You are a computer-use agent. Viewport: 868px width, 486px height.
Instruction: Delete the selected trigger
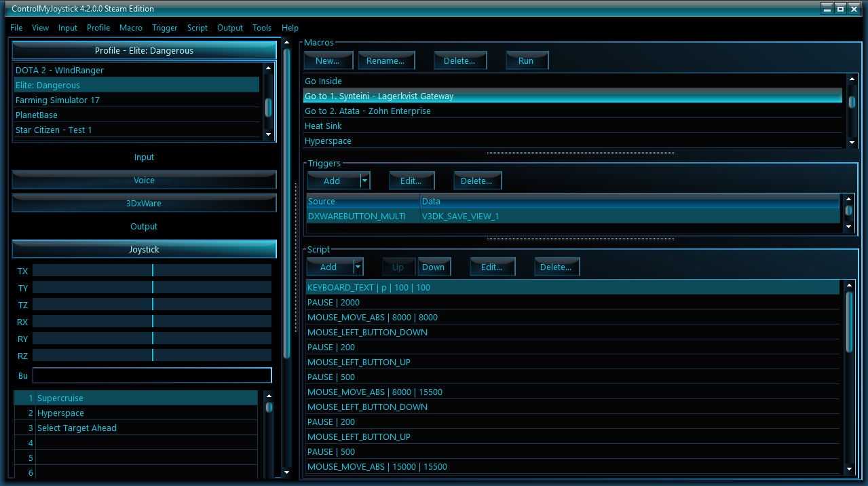click(476, 181)
